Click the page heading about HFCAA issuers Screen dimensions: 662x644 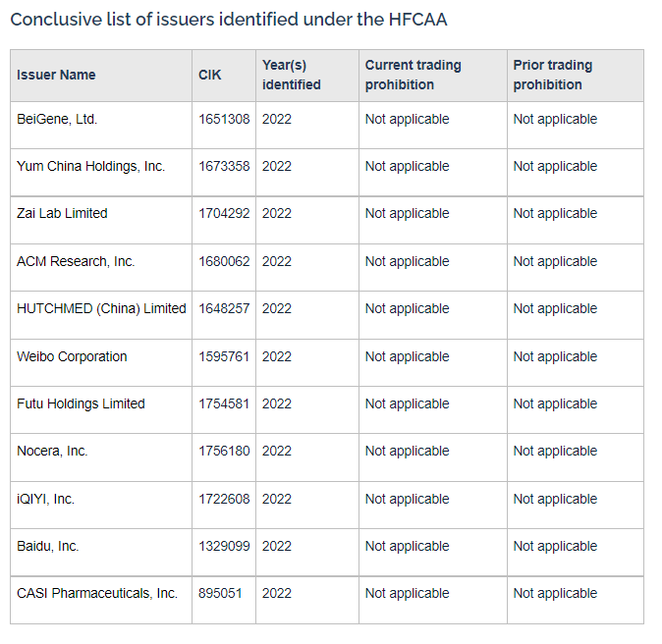(229, 19)
